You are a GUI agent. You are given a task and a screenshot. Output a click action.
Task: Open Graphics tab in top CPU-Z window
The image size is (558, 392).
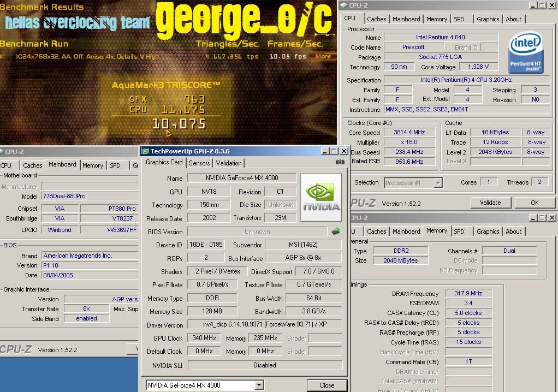point(488,19)
